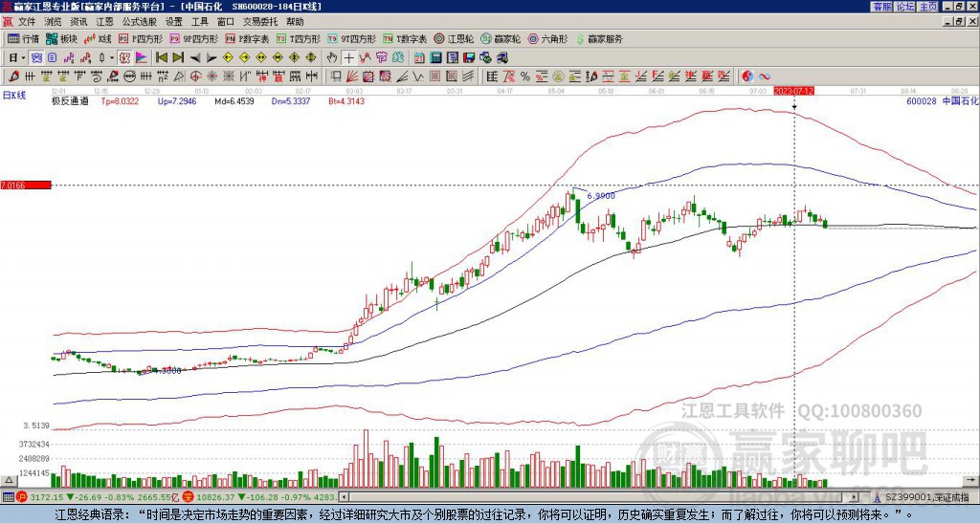The image size is (980, 524).
Task: Select the K线 candlestick chart button
Action: [99, 38]
